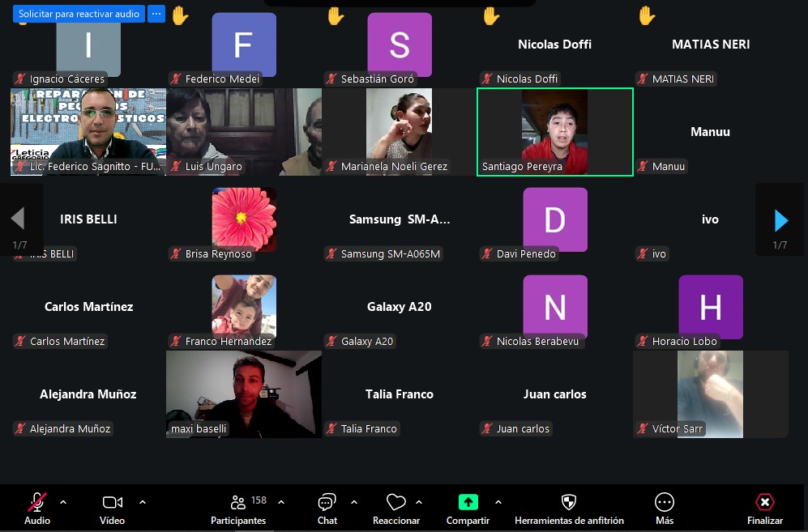Open Herramientas de anfitrión shield icon
808x532 pixels.
tap(569, 503)
